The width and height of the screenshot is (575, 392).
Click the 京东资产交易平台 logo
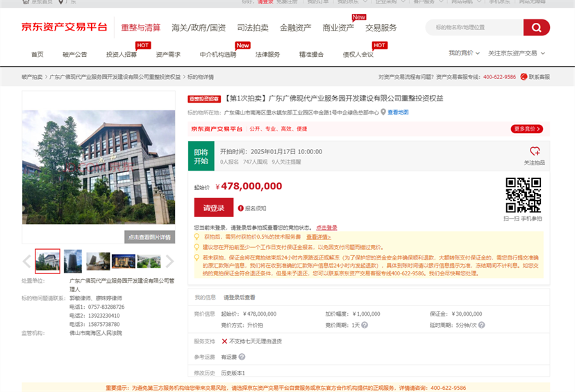64,27
